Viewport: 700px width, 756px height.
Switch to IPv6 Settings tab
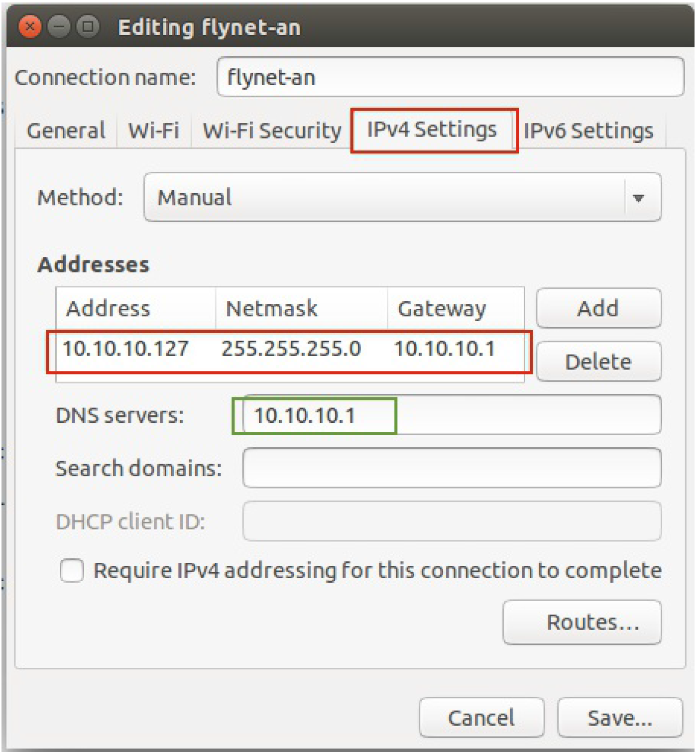588,130
